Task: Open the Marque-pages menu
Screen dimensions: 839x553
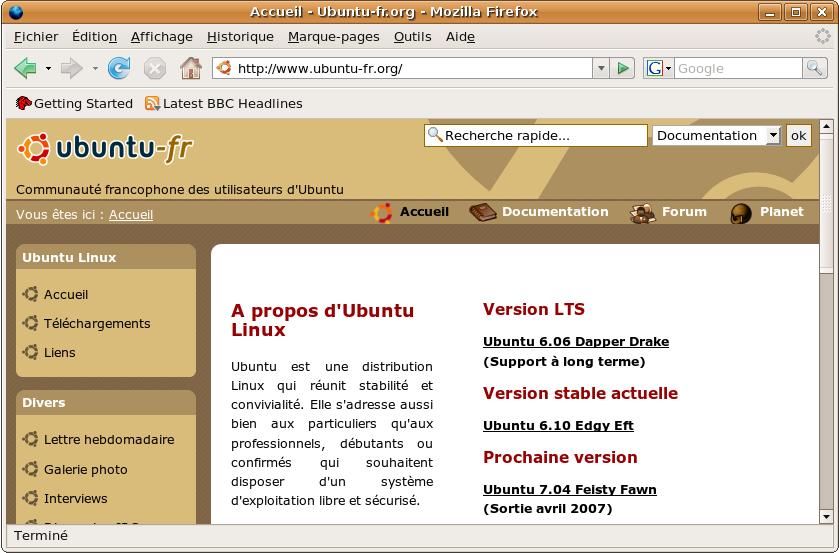Action: coord(334,36)
